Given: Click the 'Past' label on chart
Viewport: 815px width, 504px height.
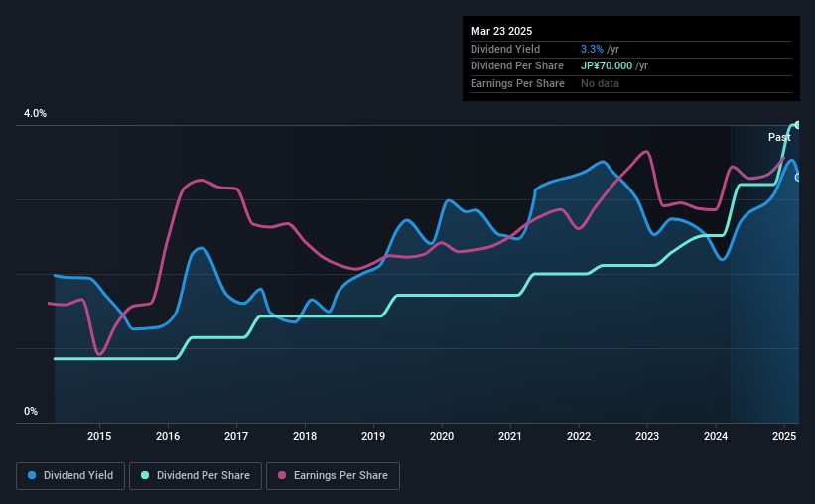Looking at the screenshot, I should [x=779, y=137].
